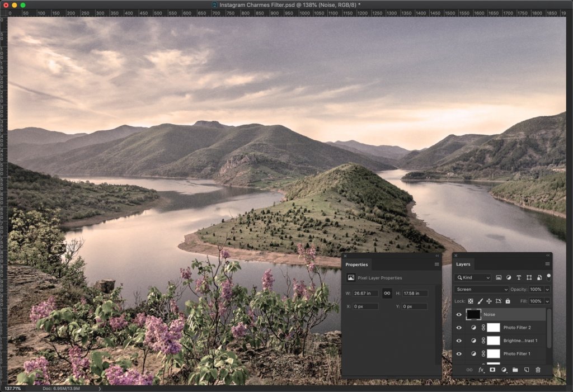Toggle visibility of Photo Filter 2
This screenshot has height=392, width=573.
[x=458, y=327]
